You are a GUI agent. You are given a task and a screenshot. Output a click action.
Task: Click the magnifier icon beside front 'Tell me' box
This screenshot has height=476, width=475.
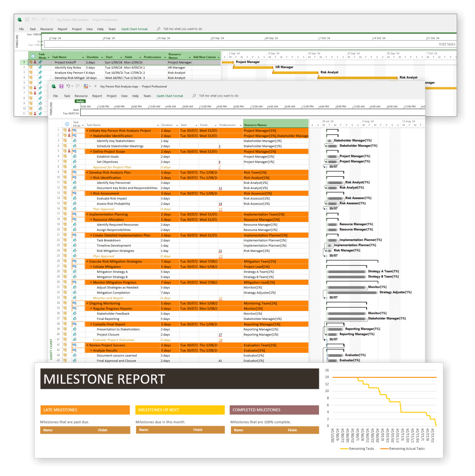[x=194, y=96]
